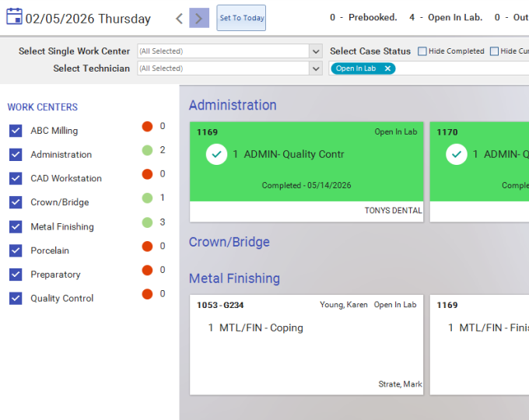Click red status dot for Preparatory
Image resolution: width=529 pixels, height=420 pixels.
pyautogui.click(x=148, y=270)
